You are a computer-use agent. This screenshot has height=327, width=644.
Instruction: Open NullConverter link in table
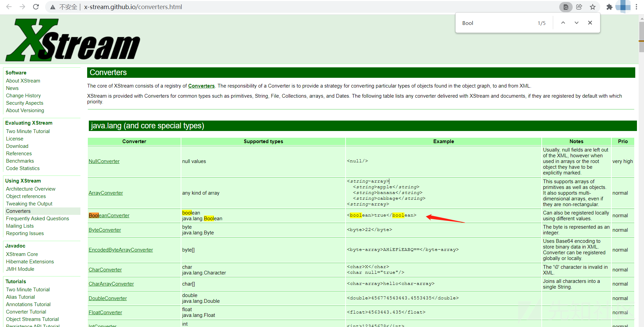click(104, 161)
